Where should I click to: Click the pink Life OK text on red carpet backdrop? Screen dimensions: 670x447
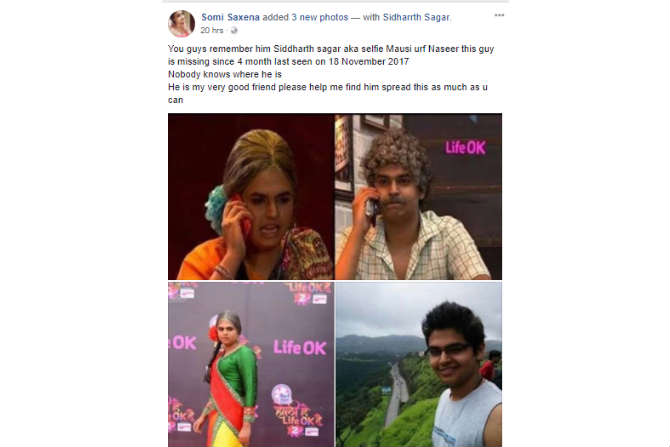click(300, 348)
